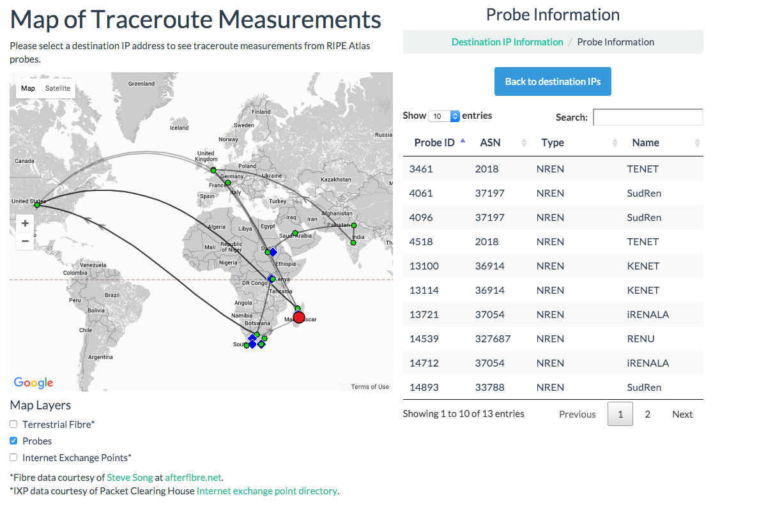Select the row for probe 14893
766x532 pixels.
click(553, 388)
